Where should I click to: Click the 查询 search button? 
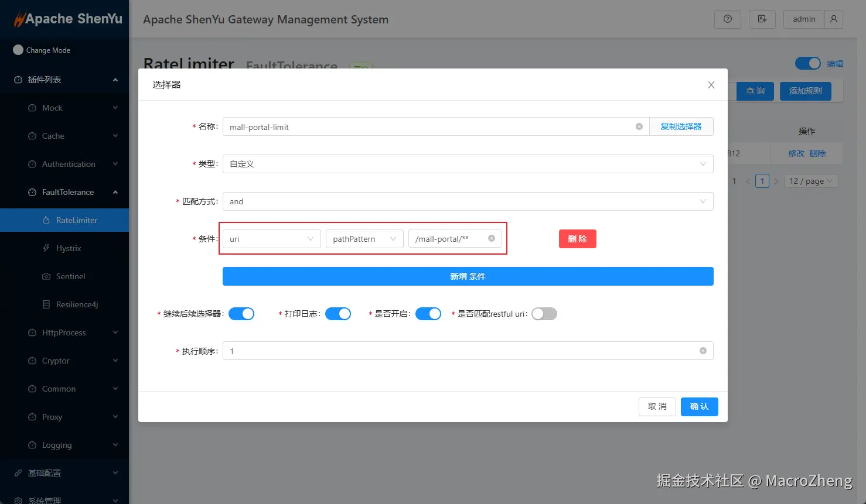[755, 91]
